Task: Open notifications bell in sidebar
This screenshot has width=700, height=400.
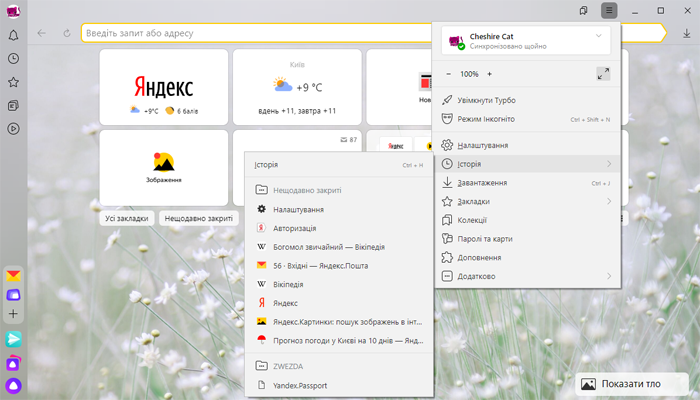Action: 13,35
